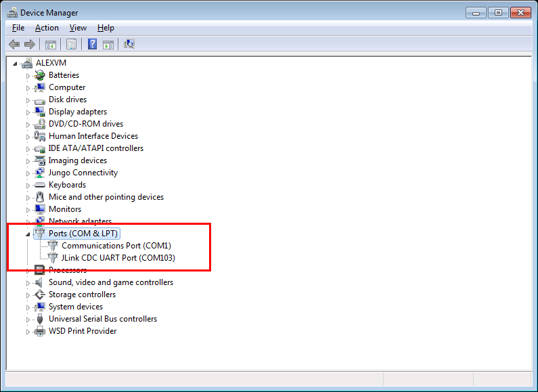Screen dimensions: 538x392
Task: Select JLink CDC UART Port (COM103)
Action: coord(118,258)
